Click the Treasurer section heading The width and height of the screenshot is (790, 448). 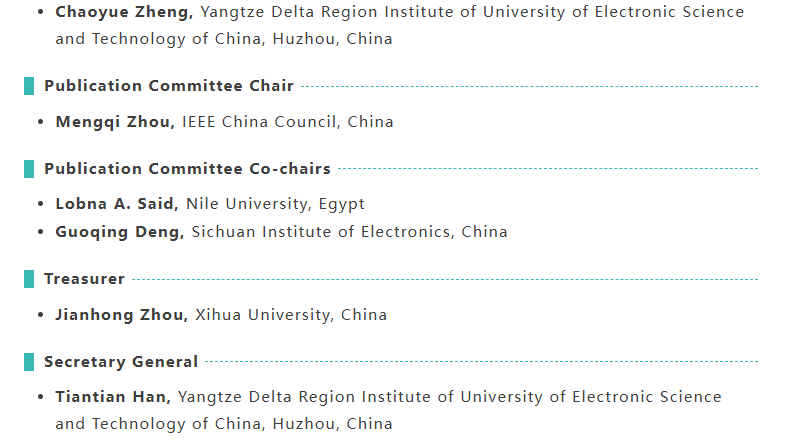coord(84,279)
